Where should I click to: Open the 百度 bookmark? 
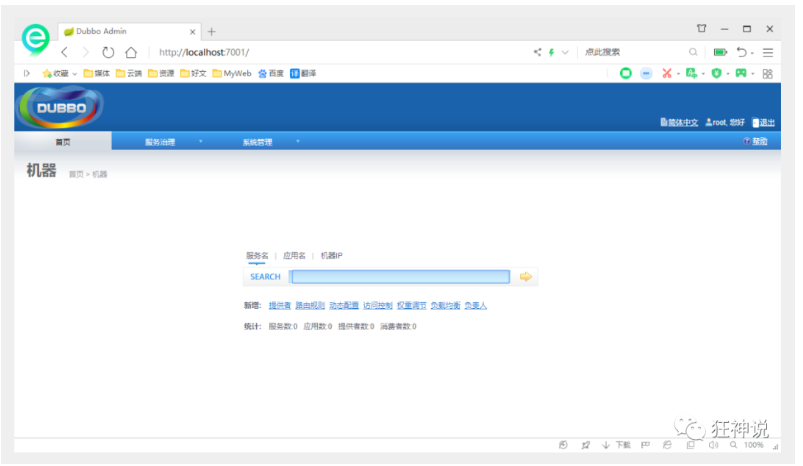coord(271,73)
